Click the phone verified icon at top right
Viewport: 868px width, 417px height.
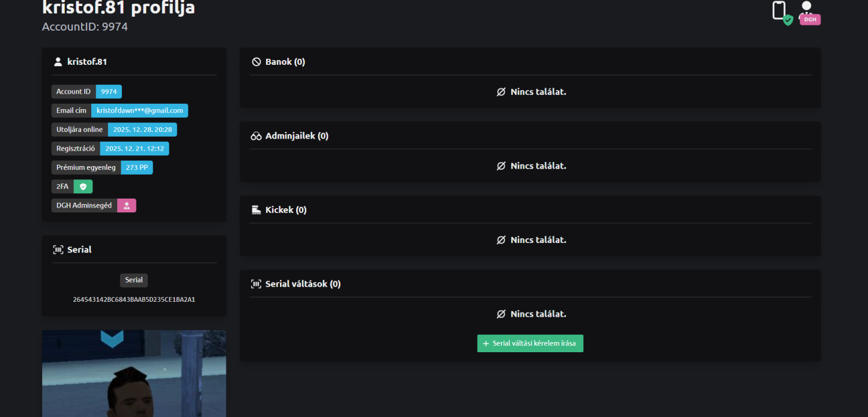point(781,12)
